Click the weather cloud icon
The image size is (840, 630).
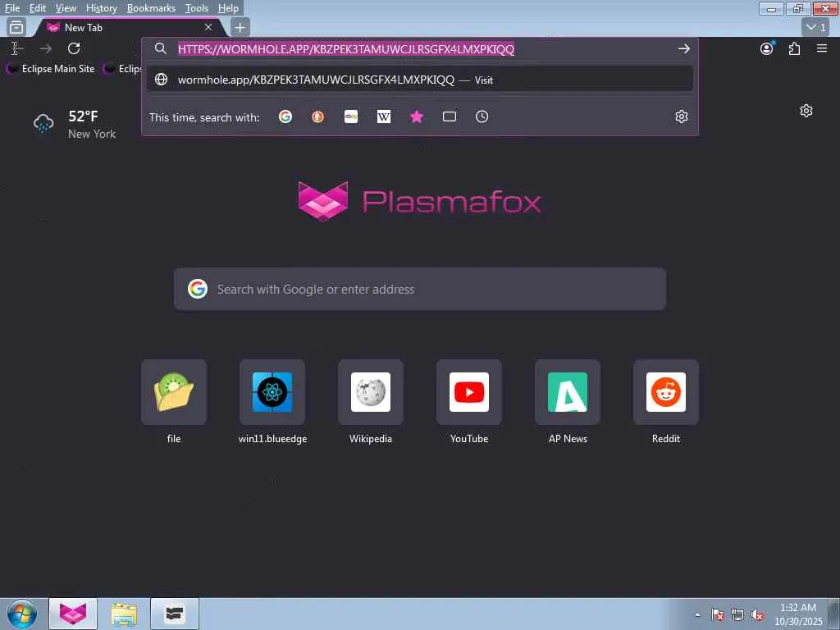pos(43,123)
